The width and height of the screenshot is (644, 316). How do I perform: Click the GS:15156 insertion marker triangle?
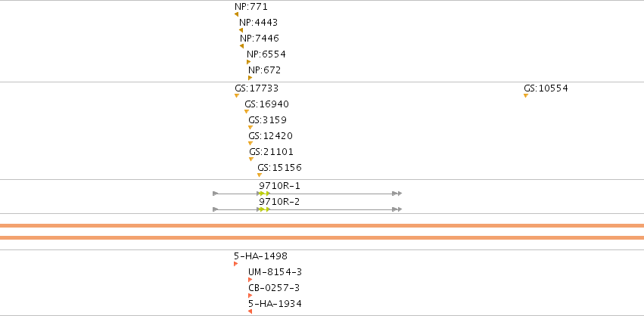[x=260, y=175]
